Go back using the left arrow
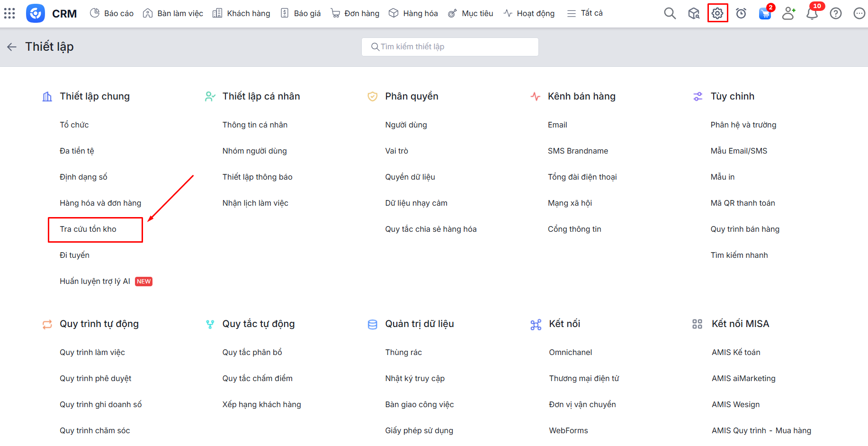The image size is (868, 446). coord(12,47)
